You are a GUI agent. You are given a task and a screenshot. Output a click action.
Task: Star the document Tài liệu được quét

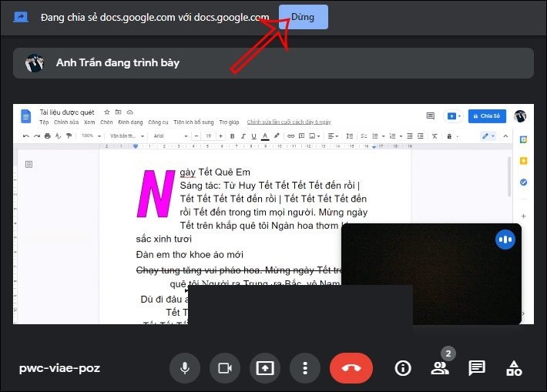(107, 112)
